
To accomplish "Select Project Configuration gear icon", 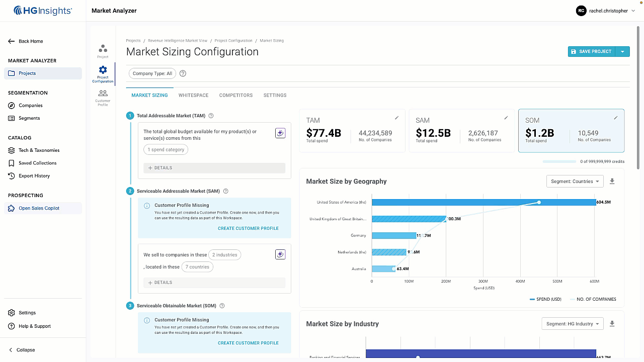I will click(103, 70).
